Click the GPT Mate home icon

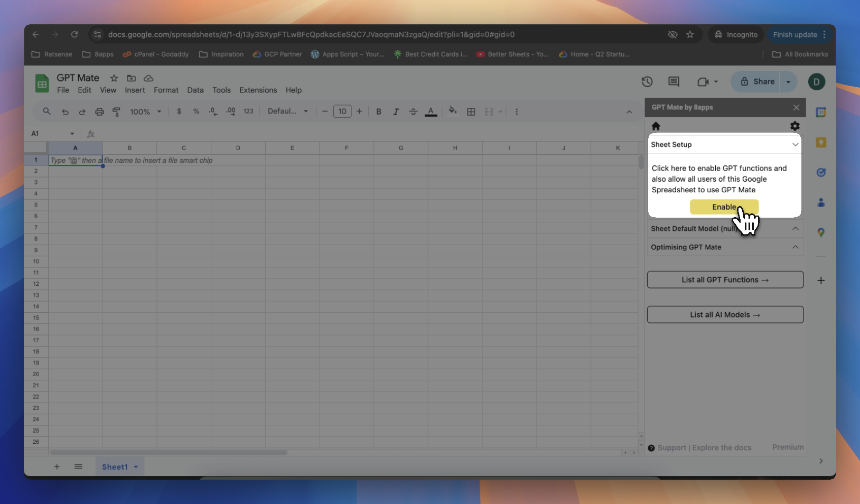tap(656, 126)
